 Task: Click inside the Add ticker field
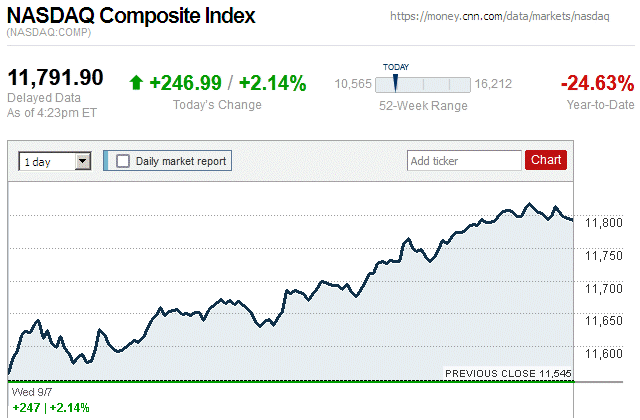coord(463,160)
